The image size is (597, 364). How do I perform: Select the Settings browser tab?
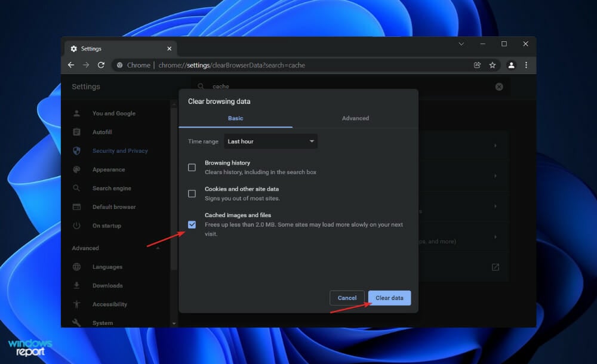coord(121,49)
